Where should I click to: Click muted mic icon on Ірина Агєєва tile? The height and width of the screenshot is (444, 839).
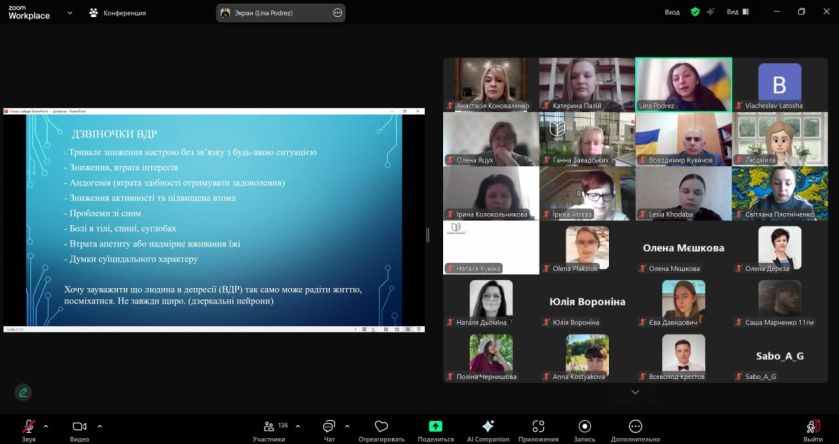click(546, 215)
